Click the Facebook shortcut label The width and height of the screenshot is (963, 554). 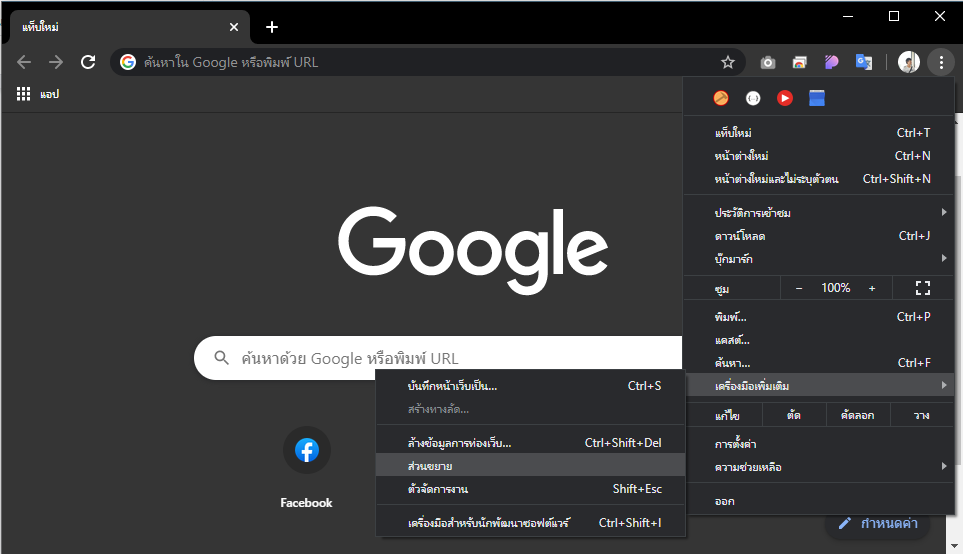pos(306,502)
